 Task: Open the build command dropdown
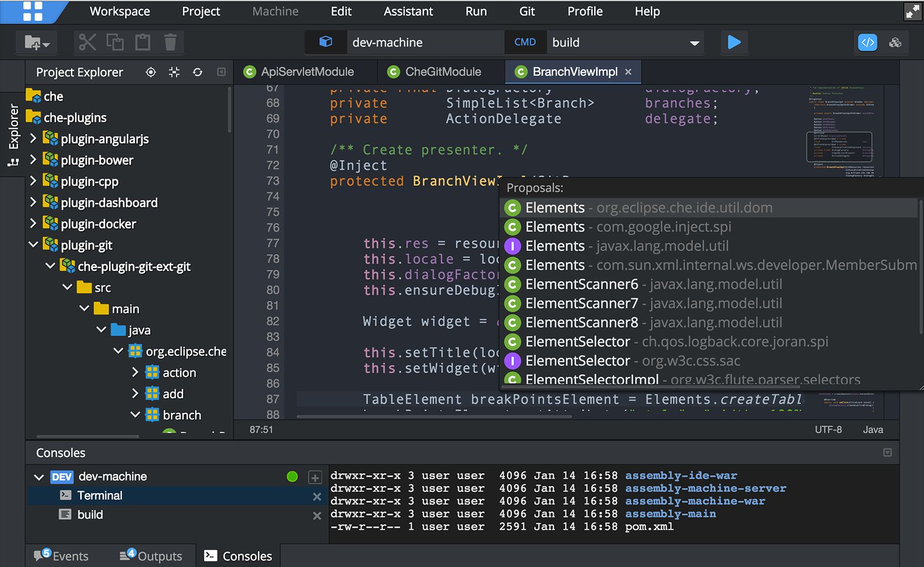coord(694,43)
